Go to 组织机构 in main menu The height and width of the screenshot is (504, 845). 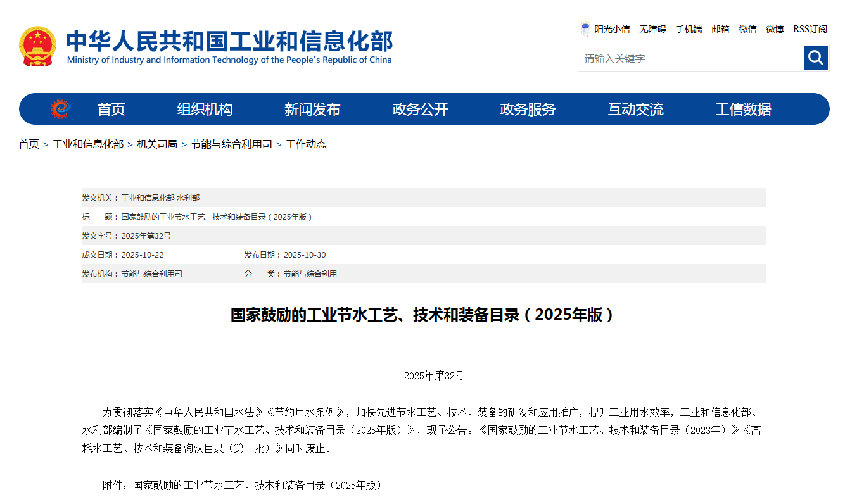(x=205, y=110)
